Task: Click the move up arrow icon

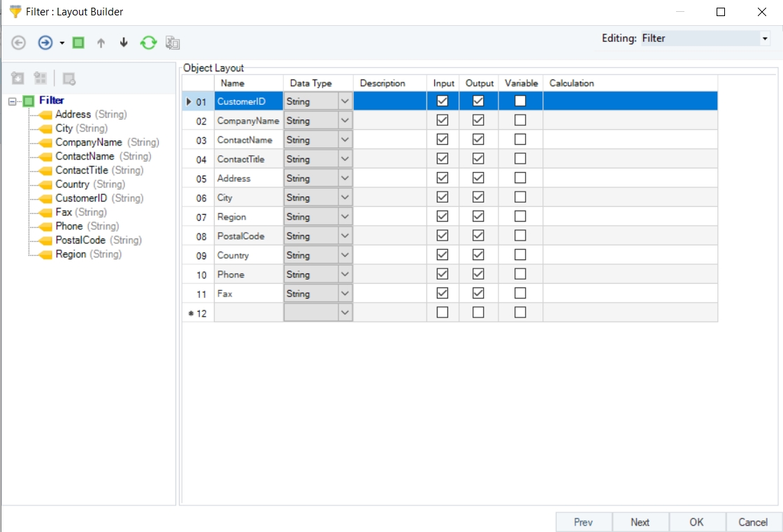Action: pos(101,43)
